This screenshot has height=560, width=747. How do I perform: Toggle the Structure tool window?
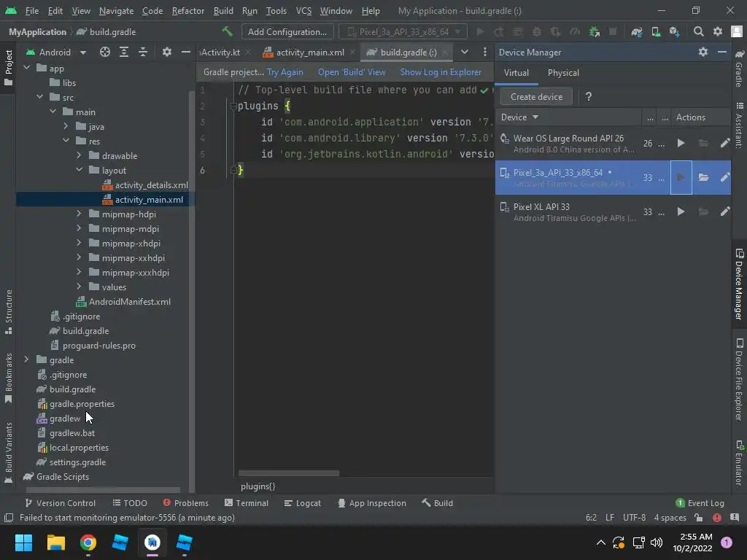[x=8, y=312]
